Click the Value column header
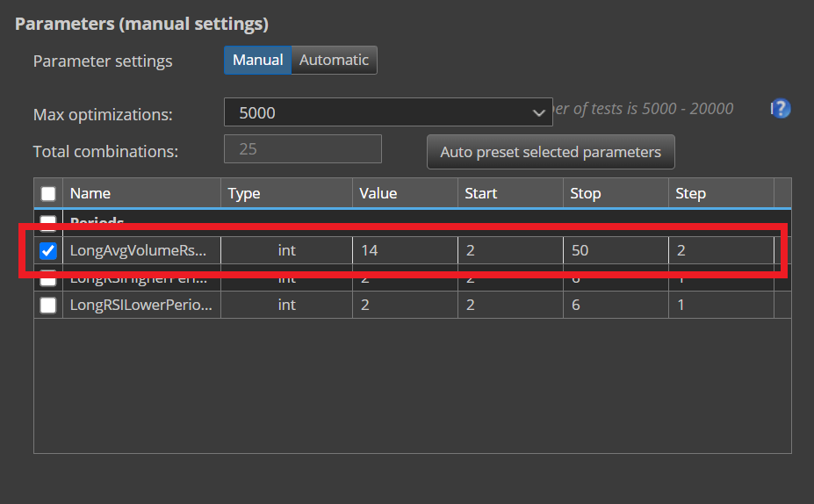The height and width of the screenshot is (504, 814). pos(404,193)
